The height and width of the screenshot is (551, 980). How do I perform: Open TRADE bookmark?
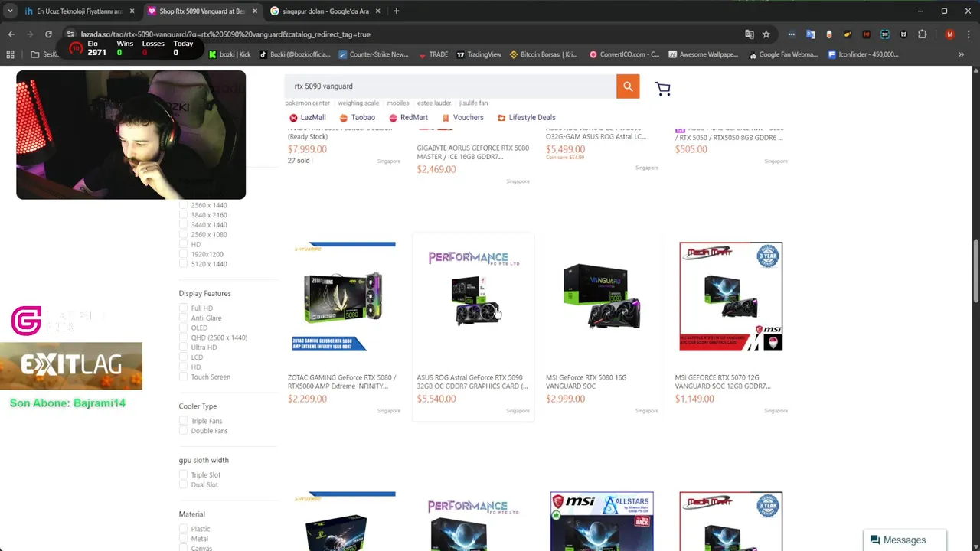[x=433, y=54]
